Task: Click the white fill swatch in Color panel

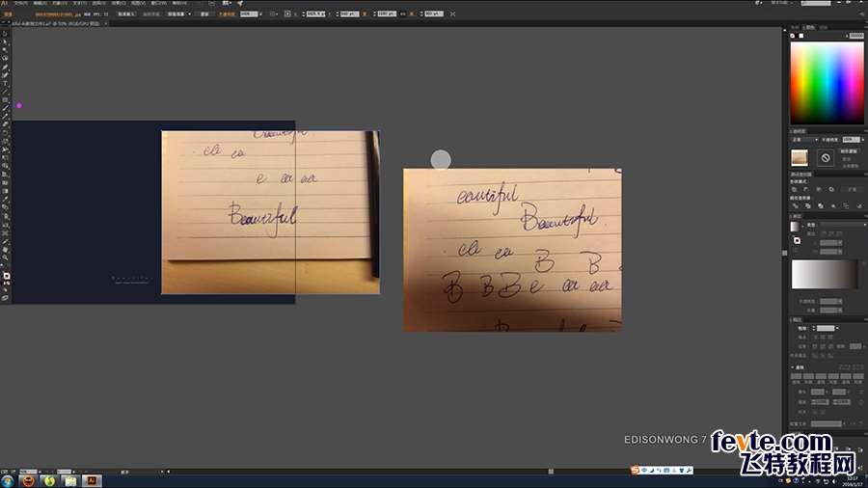Action: [801, 36]
